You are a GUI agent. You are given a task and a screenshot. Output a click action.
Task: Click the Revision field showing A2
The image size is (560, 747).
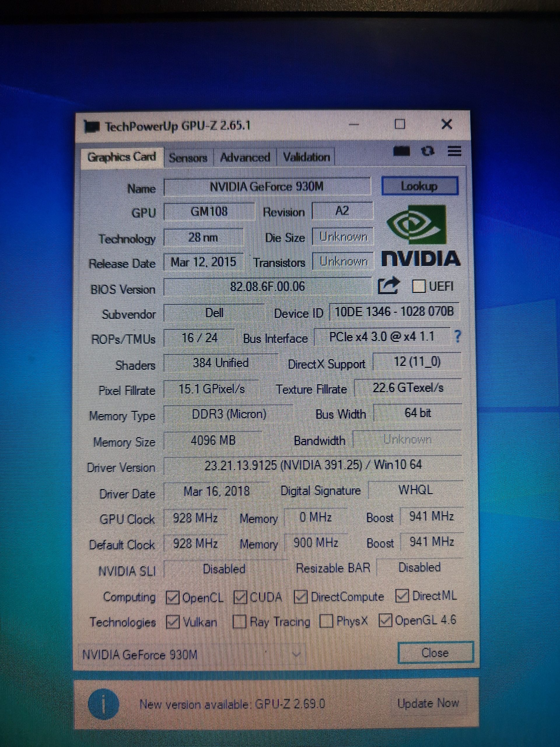(342, 211)
